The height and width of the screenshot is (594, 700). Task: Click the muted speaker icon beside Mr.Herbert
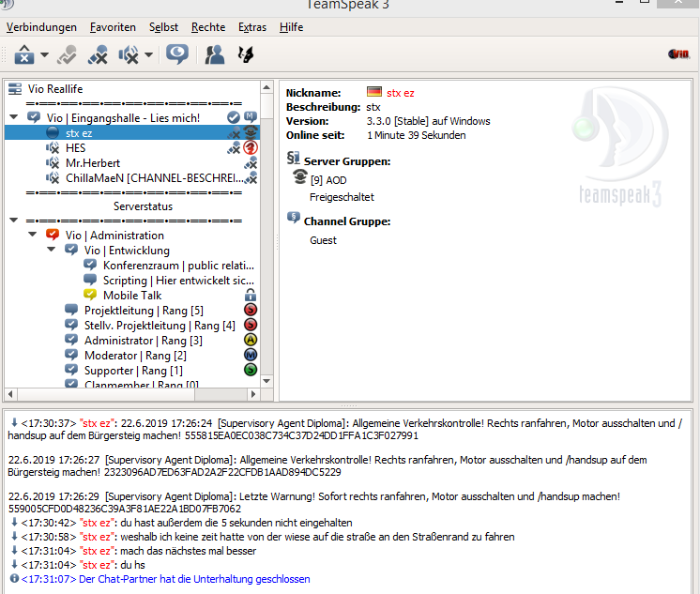53,163
